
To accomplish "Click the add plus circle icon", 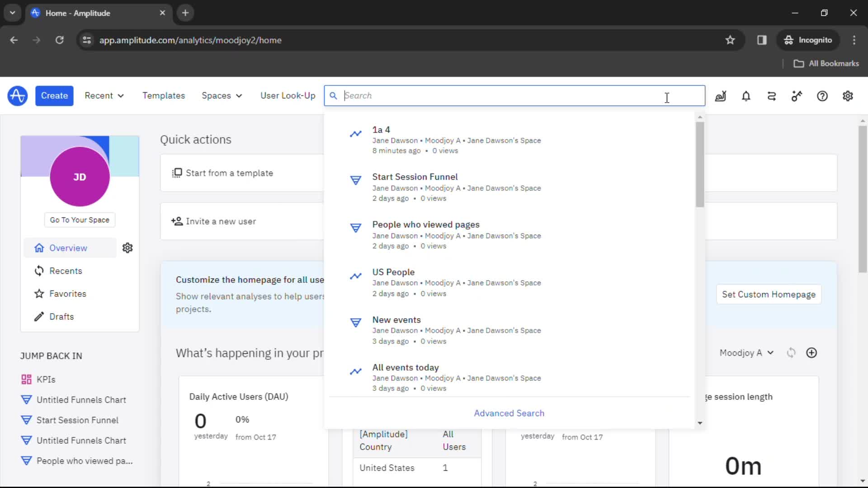I will pyautogui.click(x=811, y=353).
